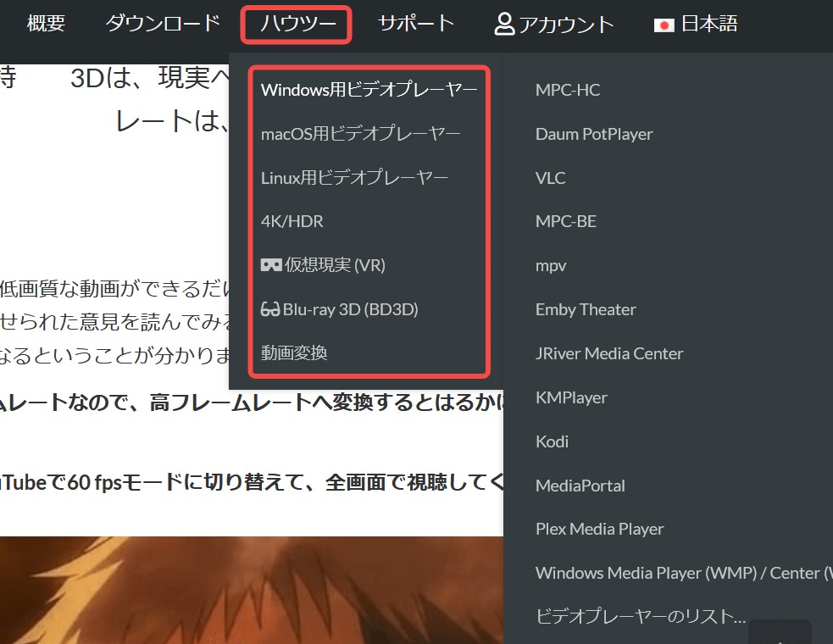Image resolution: width=833 pixels, height=644 pixels.
Task: Choose Plex Media Player link
Action: pyautogui.click(x=600, y=529)
